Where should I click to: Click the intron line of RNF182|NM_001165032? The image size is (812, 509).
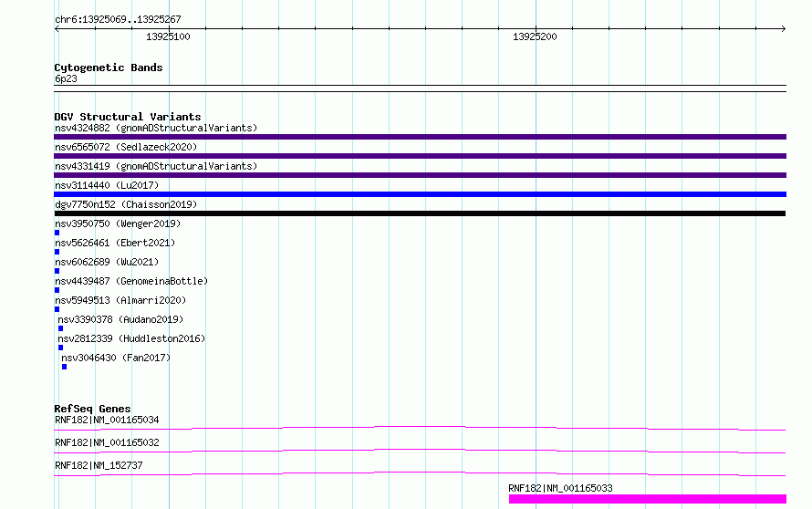(420, 450)
